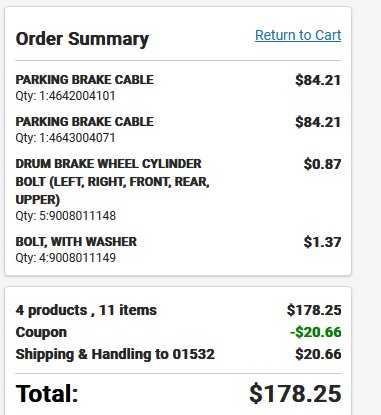Screen dimensions: 381x415
Task: Click the Qty: 4:9008011149 line
Action: 66,258
